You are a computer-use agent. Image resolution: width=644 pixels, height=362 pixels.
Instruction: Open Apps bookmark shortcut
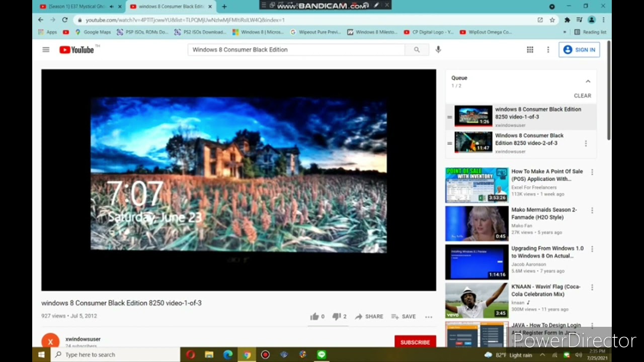[x=48, y=32]
